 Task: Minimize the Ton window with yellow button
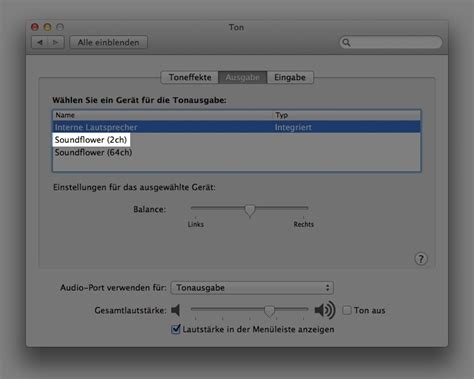point(48,27)
